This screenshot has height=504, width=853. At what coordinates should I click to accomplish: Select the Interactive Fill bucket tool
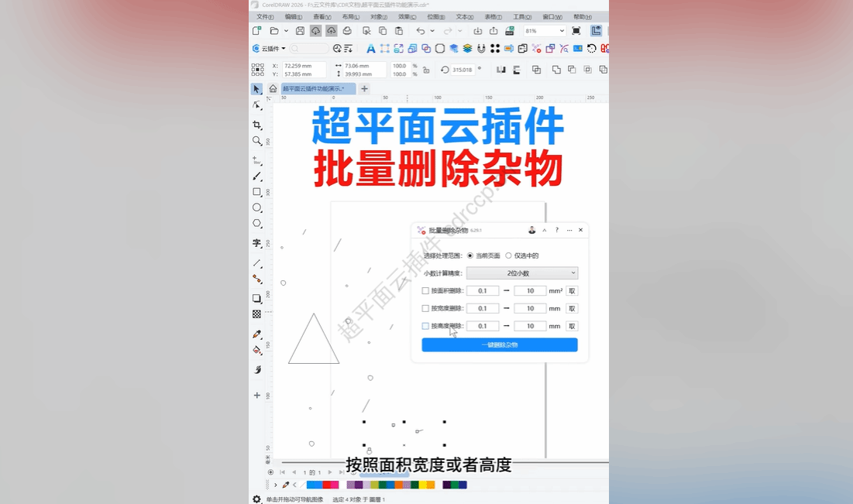point(256,350)
